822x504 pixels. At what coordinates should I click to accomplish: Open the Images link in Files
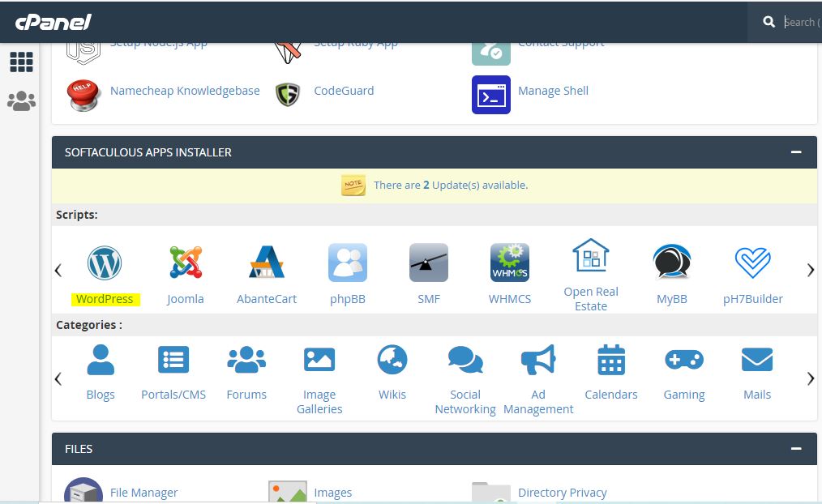coord(333,493)
